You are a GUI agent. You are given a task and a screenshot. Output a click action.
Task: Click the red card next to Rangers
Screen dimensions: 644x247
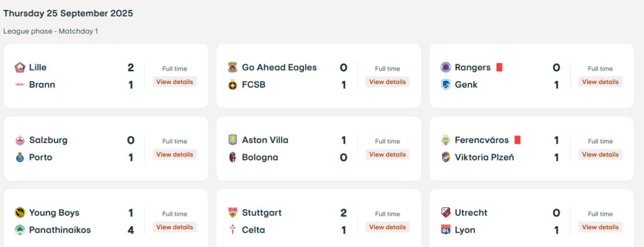pos(499,67)
